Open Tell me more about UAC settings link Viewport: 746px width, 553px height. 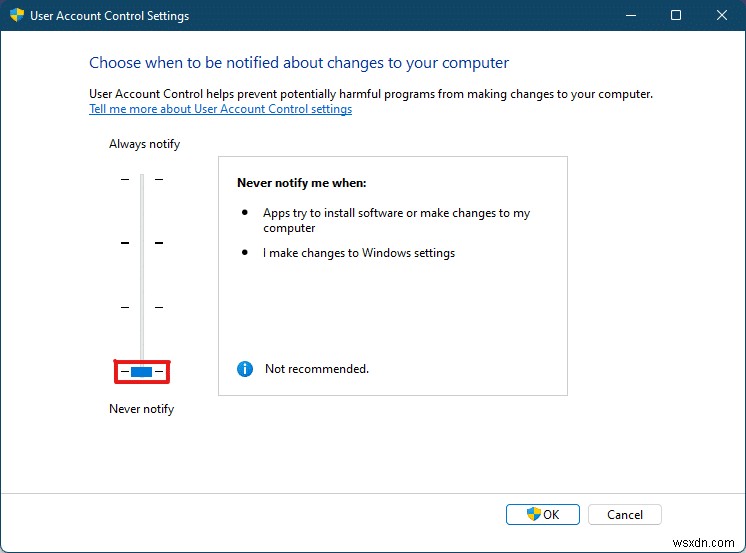(x=220, y=109)
